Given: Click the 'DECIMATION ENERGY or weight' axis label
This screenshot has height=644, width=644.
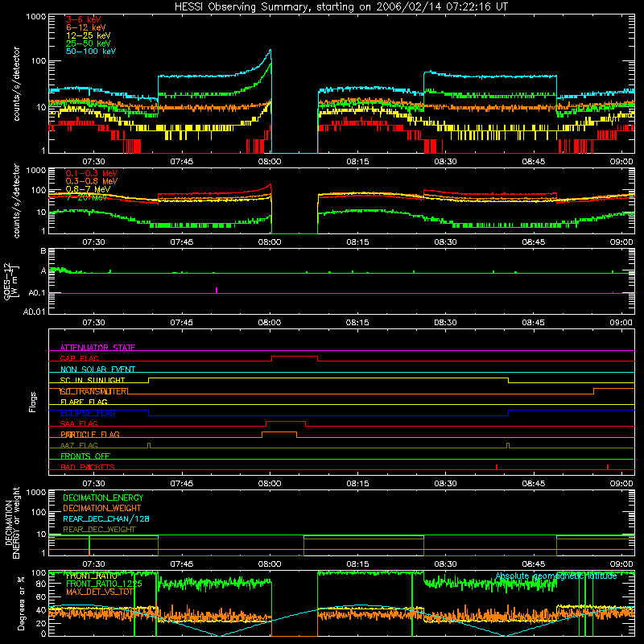Looking at the screenshot, I should 12,522.
